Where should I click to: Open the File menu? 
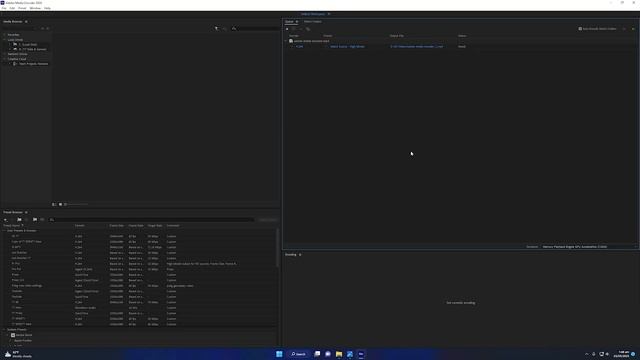(4, 8)
